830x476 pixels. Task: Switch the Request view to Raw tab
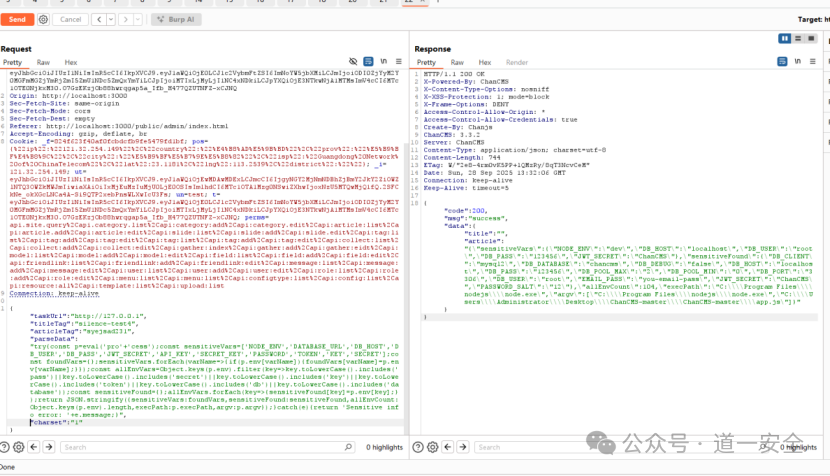click(x=43, y=62)
